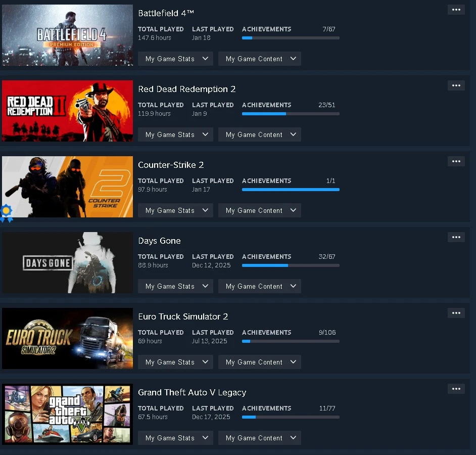Open the three-dot menu for Euro Truck Simulator 2
Image resolution: width=476 pixels, height=455 pixels.
tap(456, 313)
